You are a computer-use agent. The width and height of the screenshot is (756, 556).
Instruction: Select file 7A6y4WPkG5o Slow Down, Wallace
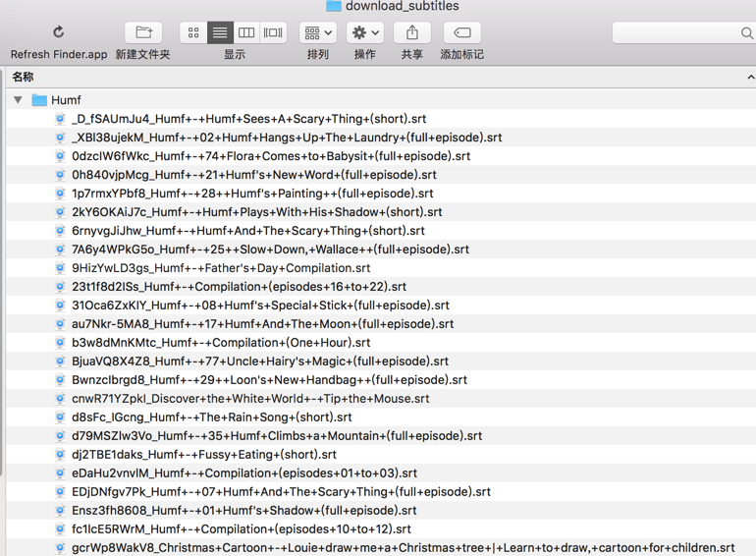pos(270,250)
